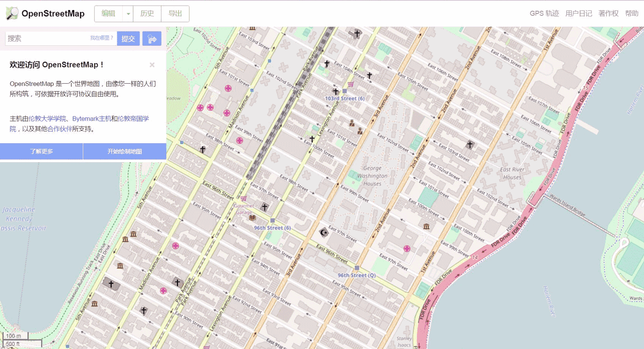Click the museum icon near East 99th Street
This screenshot has width=644, height=349.
[426, 226]
